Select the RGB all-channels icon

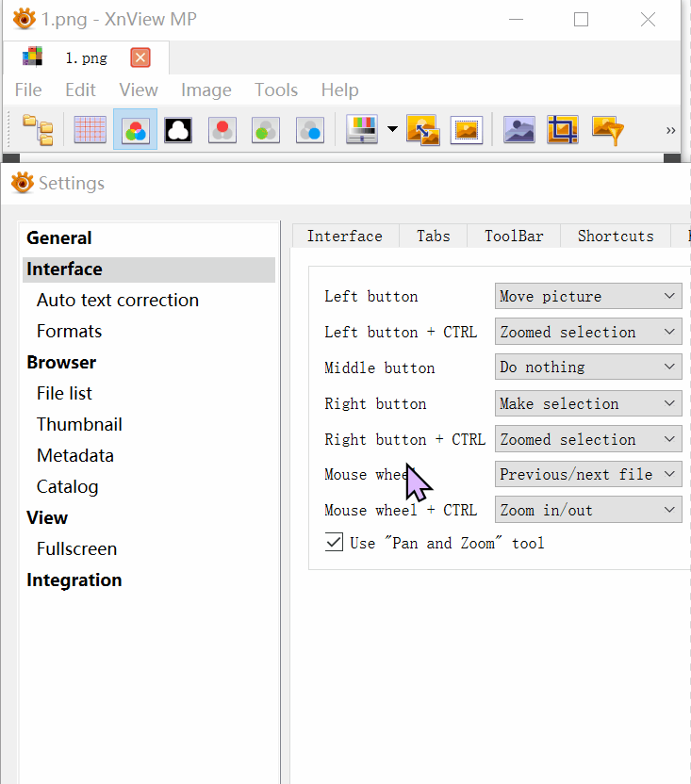(135, 130)
